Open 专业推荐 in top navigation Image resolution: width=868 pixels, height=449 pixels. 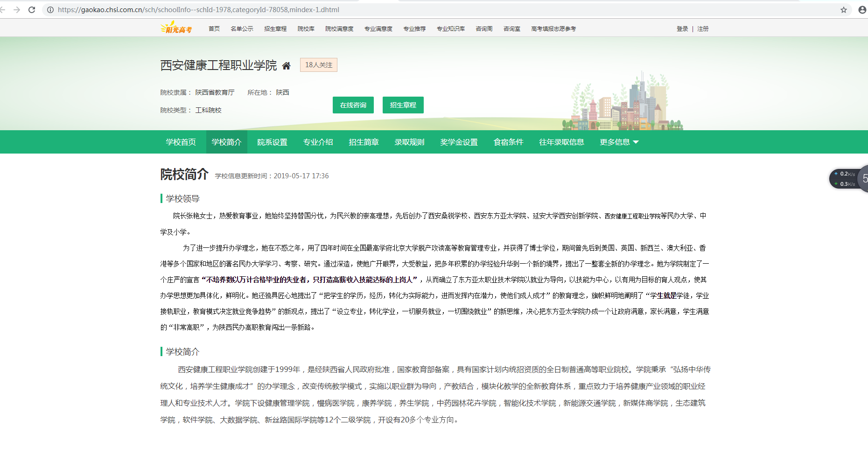[x=415, y=28]
